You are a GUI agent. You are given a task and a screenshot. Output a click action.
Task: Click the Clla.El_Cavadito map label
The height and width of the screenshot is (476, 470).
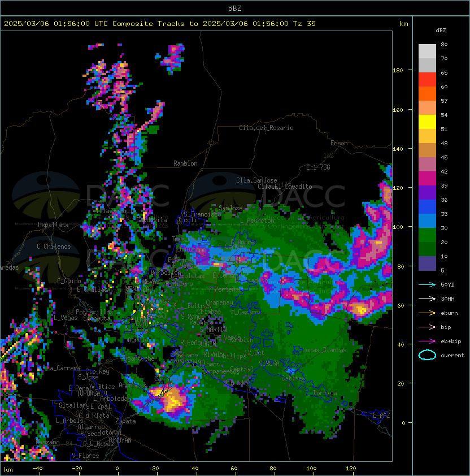[285, 187]
